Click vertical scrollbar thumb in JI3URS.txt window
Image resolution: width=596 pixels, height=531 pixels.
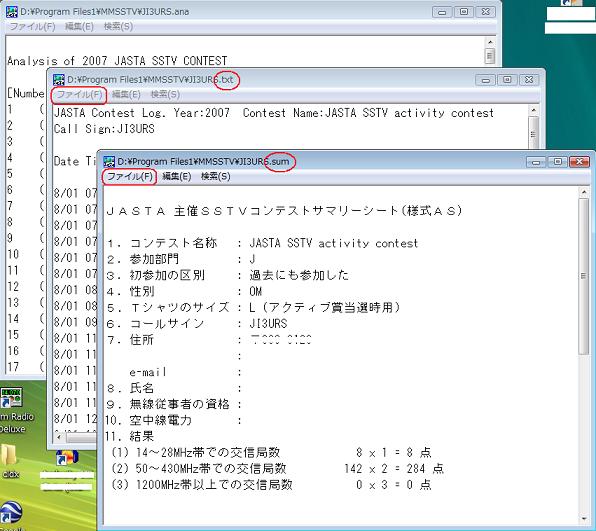coord(533,133)
